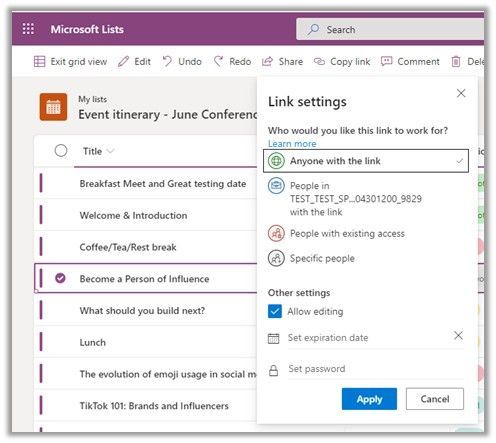Click the Copy link chain icon

(x=319, y=61)
